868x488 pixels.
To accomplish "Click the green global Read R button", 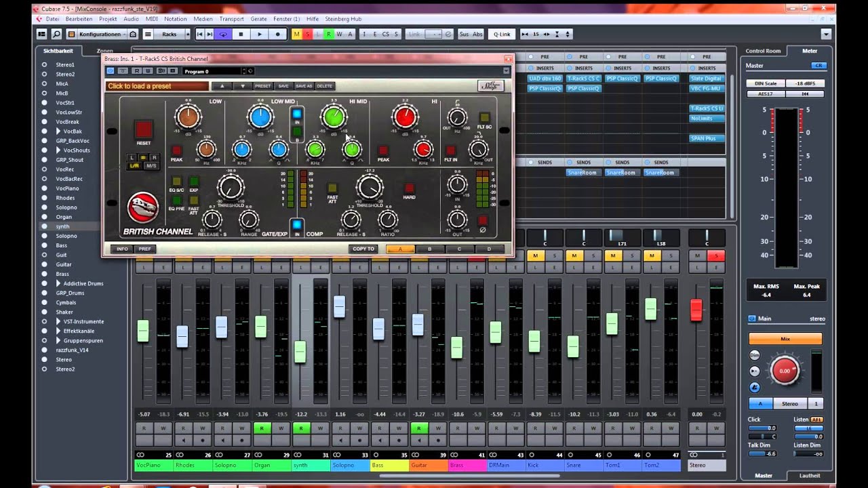I will tap(329, 34).
